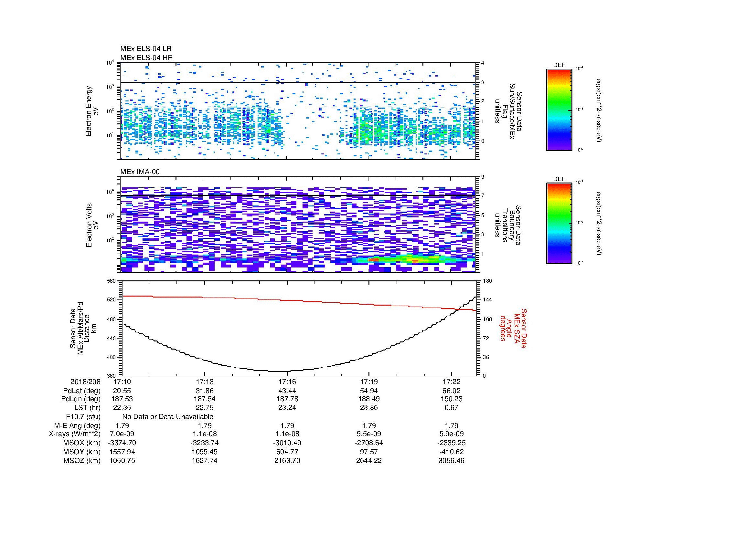Click the red 'MEx SZA Angle' axis label
The height and width of the screenshot is (534, 756).
point(513,328)
